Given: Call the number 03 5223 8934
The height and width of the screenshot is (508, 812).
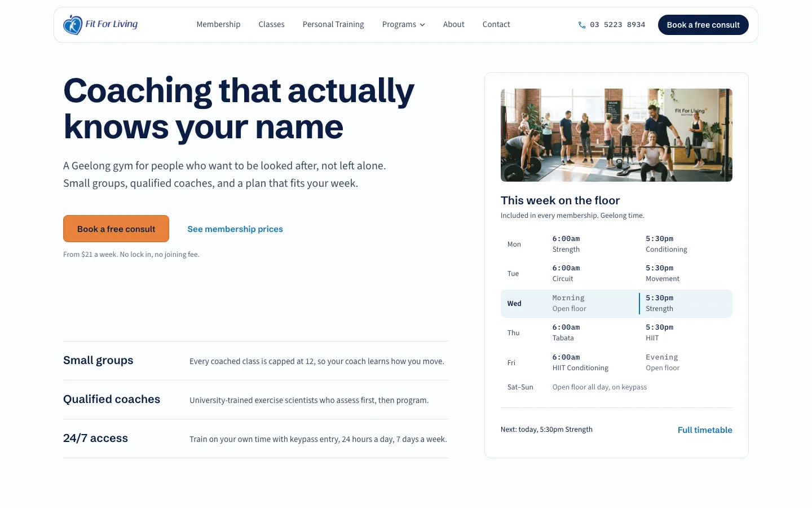Looking at the screenshot, I should tap(617, 25).
